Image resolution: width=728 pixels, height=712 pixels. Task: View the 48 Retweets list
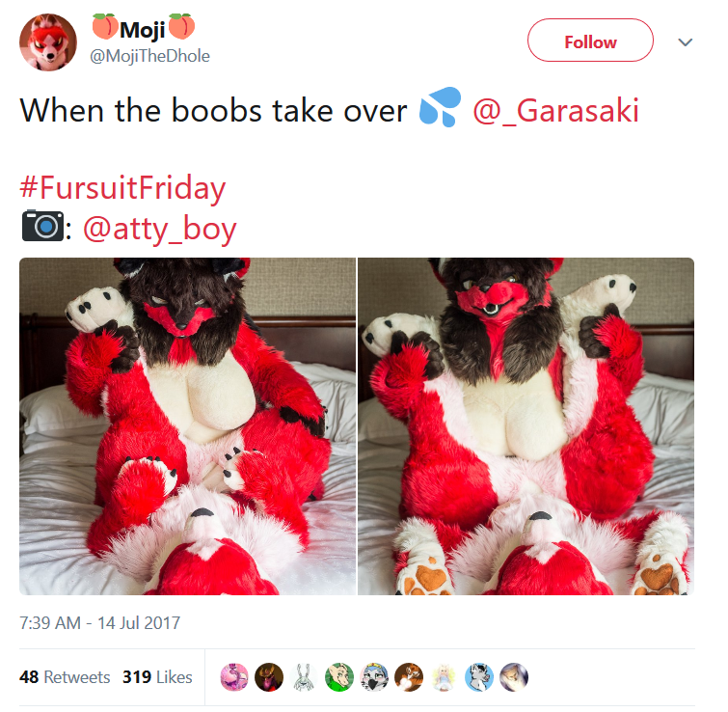[65, 677]
